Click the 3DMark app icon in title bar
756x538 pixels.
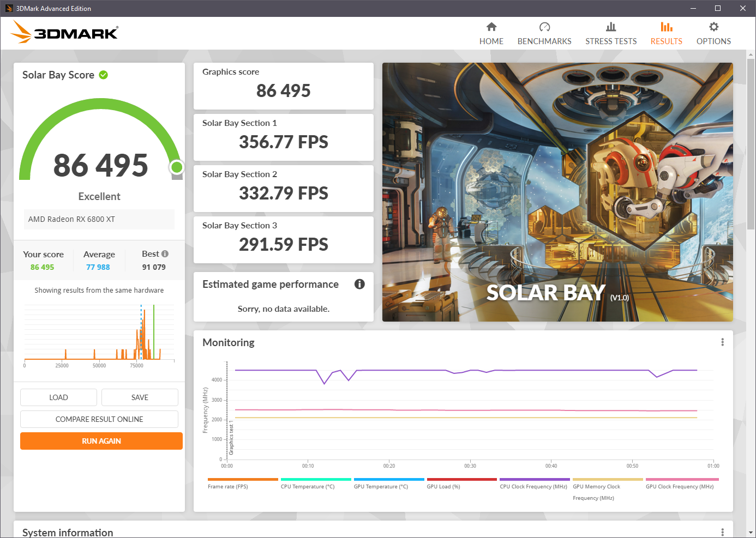click(9, 8)
